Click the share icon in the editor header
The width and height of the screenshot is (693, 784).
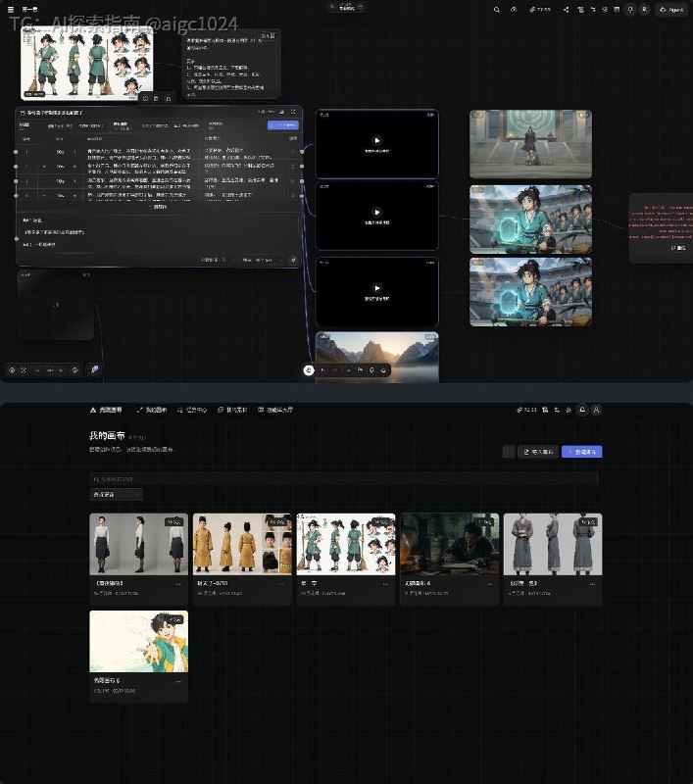(566, 10)
